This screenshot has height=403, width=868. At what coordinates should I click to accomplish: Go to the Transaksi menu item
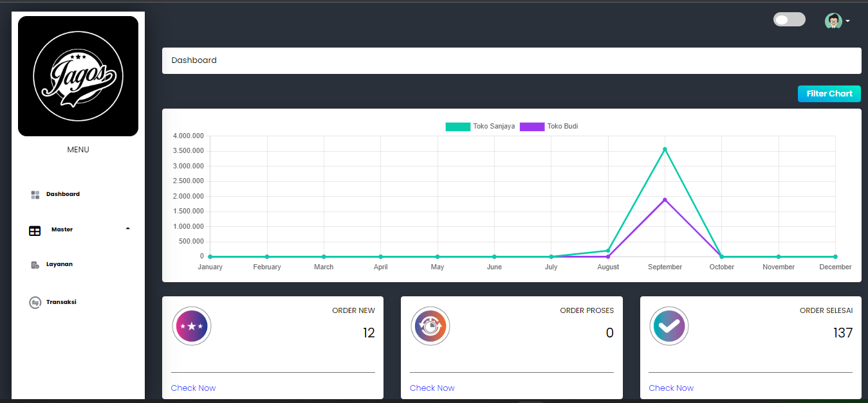pos(61,302)
